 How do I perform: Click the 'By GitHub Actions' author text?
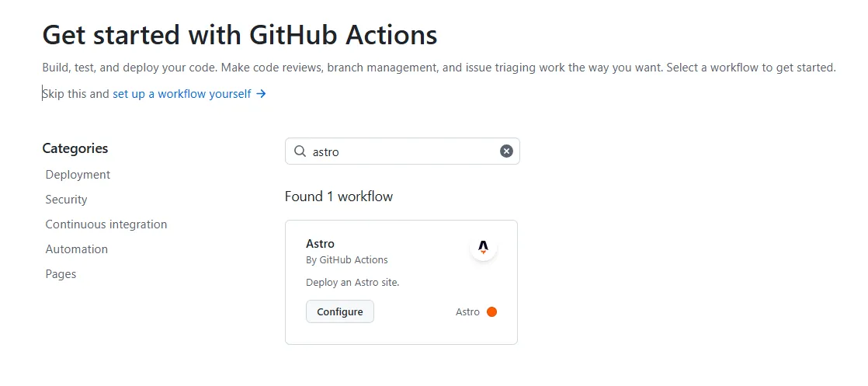coord(346,260)
